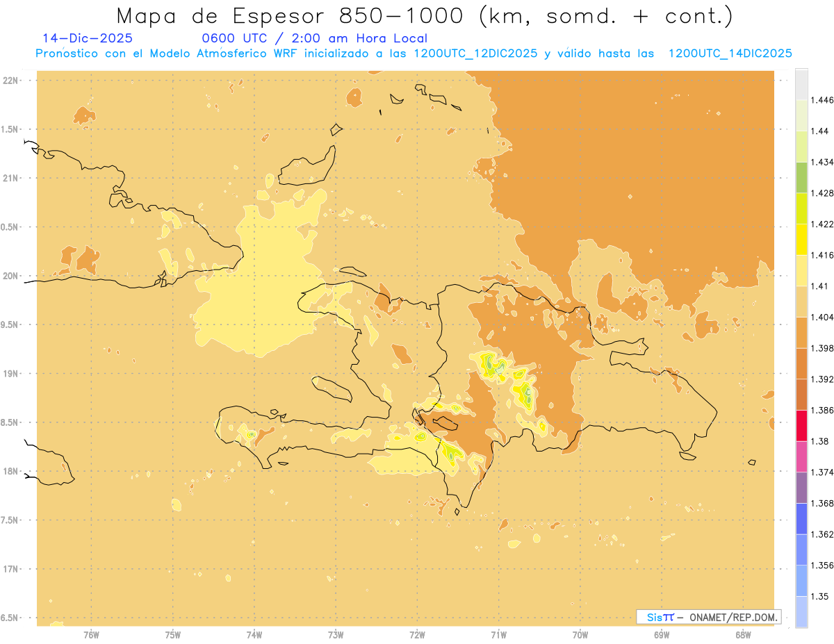Image resolution: width=834 pixels, height=644 pixels.
Task: Pick the orange swatch between 1.398 and 1.404
Action: [801, 332]
